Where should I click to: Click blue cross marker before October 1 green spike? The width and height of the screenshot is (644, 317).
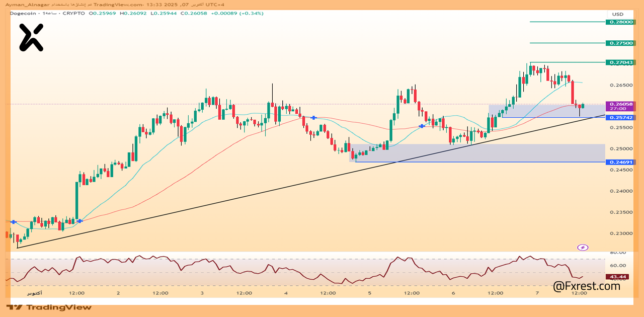(x=79, y=221)
